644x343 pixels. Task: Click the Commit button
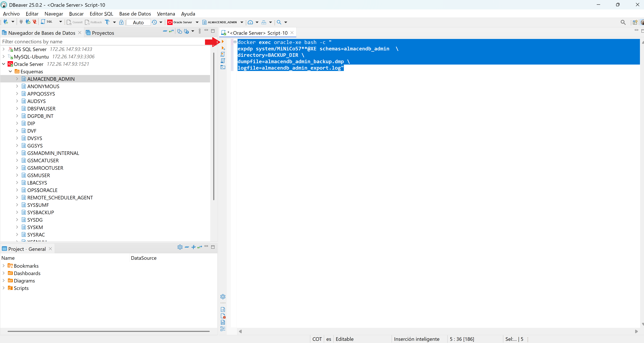[75, 22]
